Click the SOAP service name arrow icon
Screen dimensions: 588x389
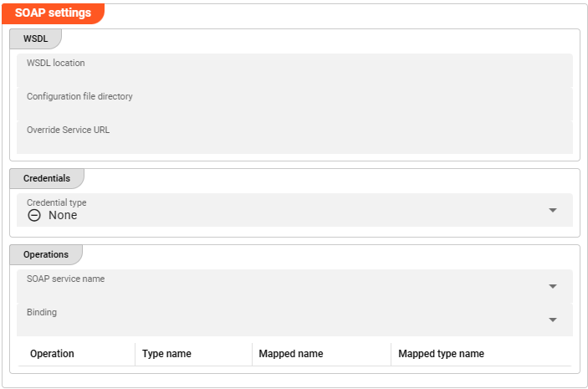pyautogui.click(x=553, y=286)
